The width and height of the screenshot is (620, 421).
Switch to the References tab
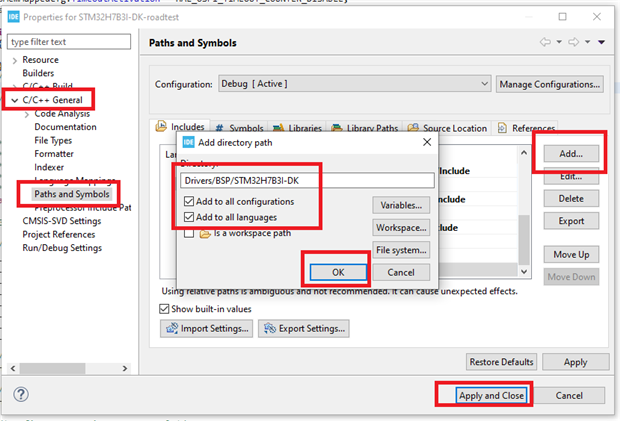point(526,128)
